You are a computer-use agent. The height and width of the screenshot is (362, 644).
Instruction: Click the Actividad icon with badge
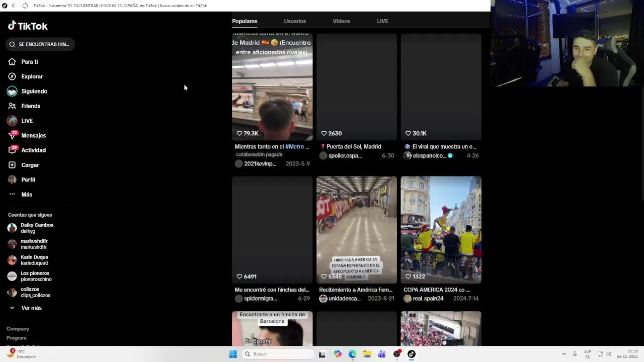[12, 150]
